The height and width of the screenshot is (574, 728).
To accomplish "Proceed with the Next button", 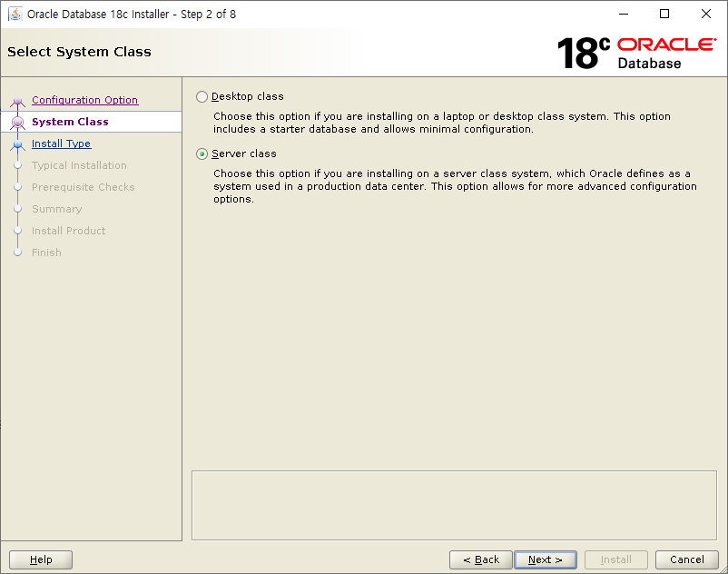I will (546, 559).
